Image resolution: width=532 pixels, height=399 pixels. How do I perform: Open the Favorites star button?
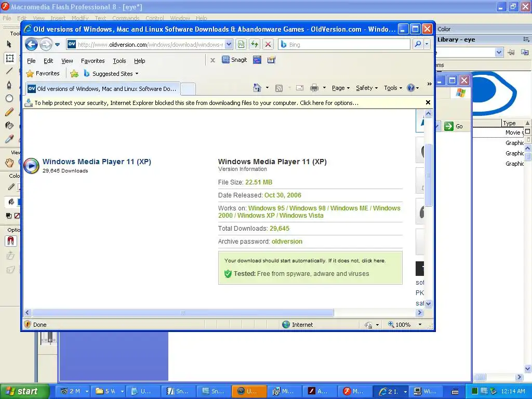tap(43, 73)
